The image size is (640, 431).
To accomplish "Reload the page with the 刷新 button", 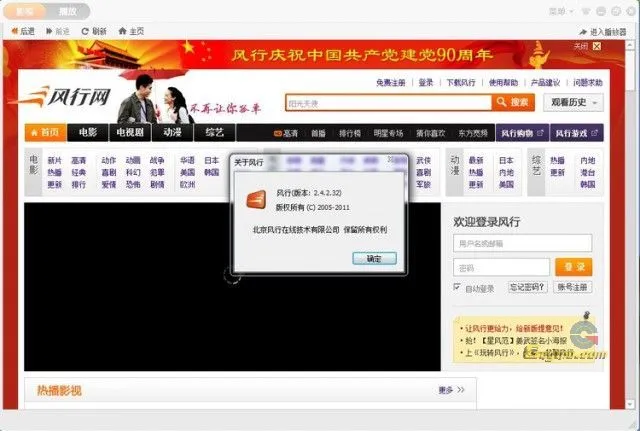I will point(94,31).
